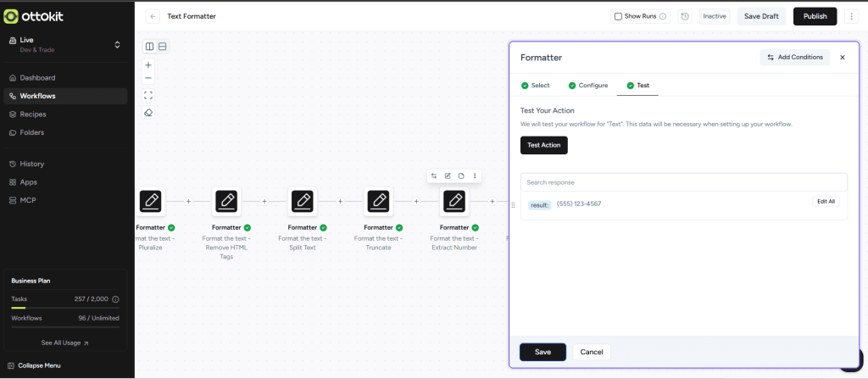Open the three-dot menu next to Publish
This screenshot has width=868, height=379.
(852, 16)
